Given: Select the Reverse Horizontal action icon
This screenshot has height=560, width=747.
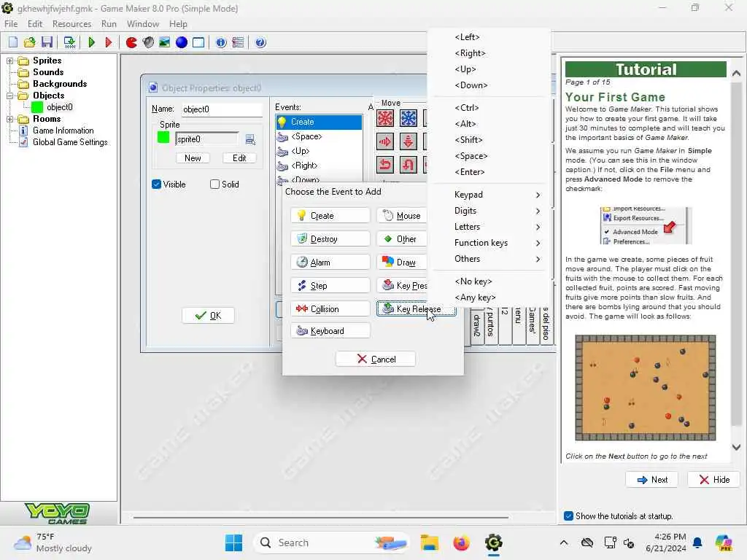Looking at the screenshot, I should coord(385,165).
